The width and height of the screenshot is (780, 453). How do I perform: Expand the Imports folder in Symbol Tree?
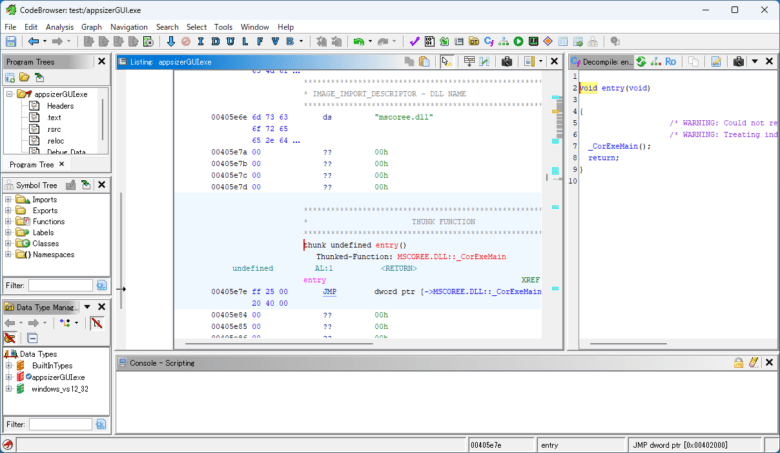point(8,199)
